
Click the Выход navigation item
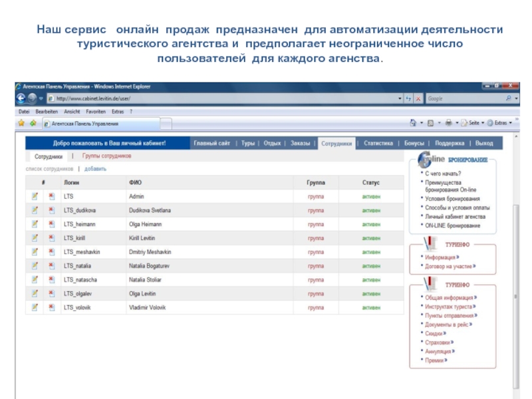pos(484,143)
